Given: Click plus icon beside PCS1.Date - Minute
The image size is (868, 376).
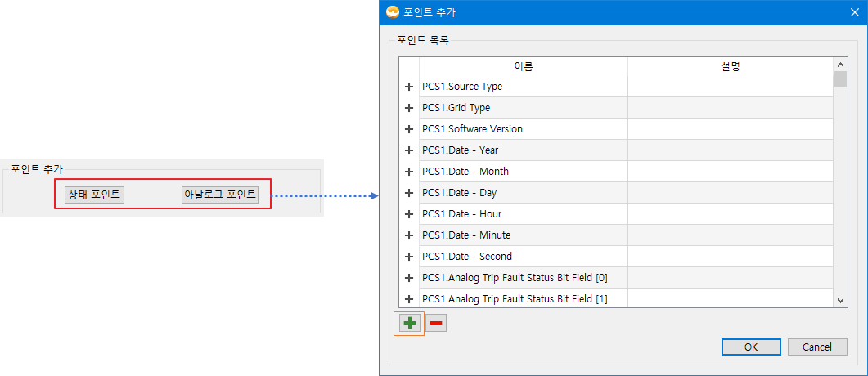Looking at the screenshot, I should 409,235.
